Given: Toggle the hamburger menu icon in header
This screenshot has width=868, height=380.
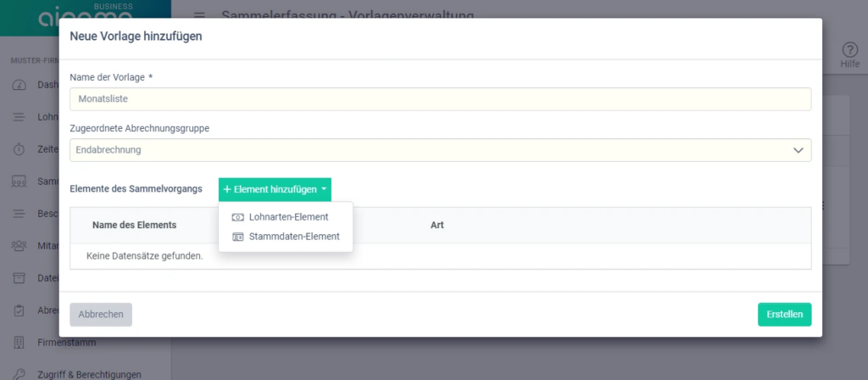Looking at the screenshot, I should pyautogui.click(x=199, y=16).
